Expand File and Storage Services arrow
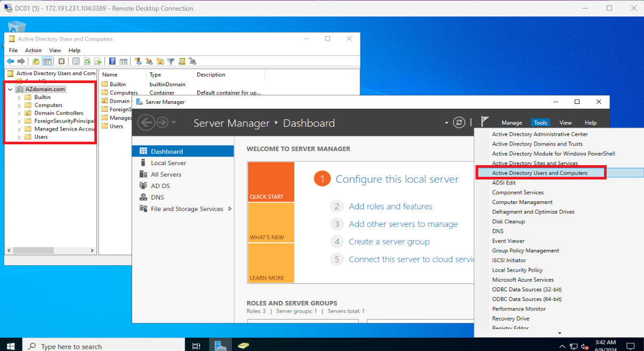 coord(230,209)
